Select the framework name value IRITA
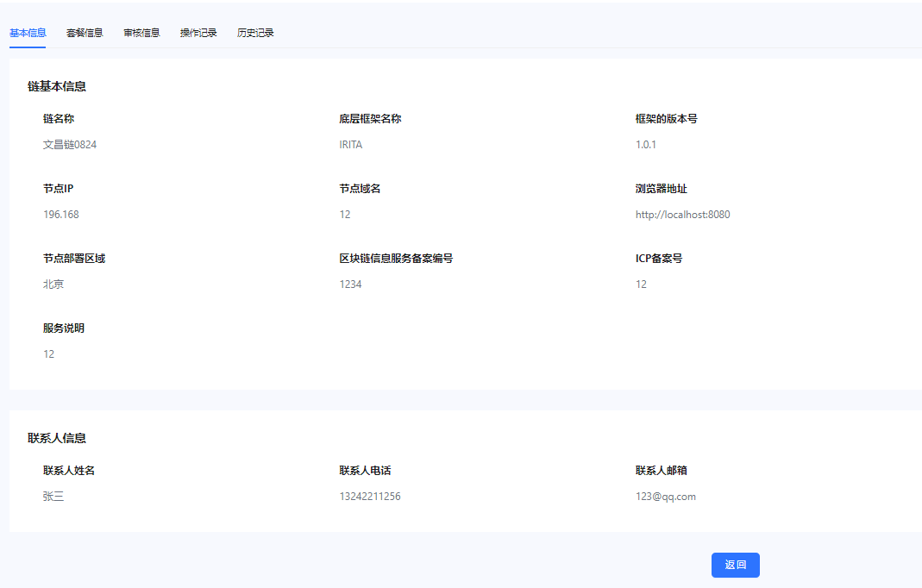This screenshot has width=922, height=588. pos(350,145)
